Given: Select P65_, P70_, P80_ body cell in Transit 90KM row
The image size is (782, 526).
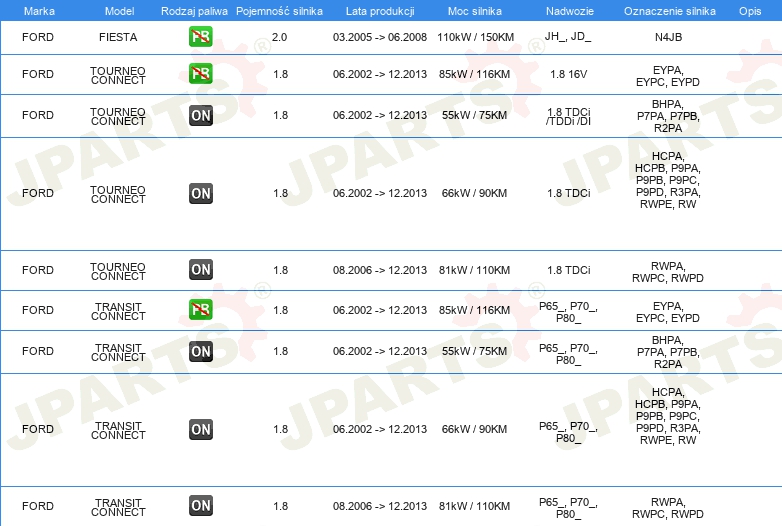Looking at the screenshot, I should tap(569, 432).
